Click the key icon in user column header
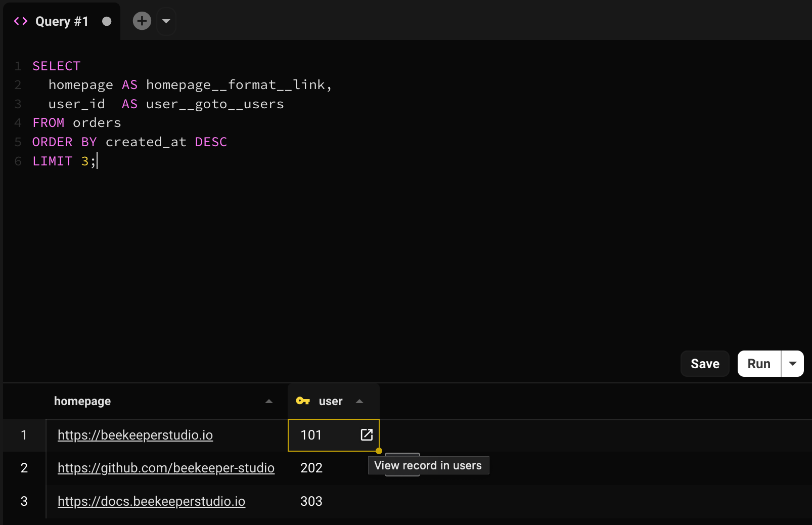The height and width of the screenshot is (525, 812). click(x=302, y=401)
